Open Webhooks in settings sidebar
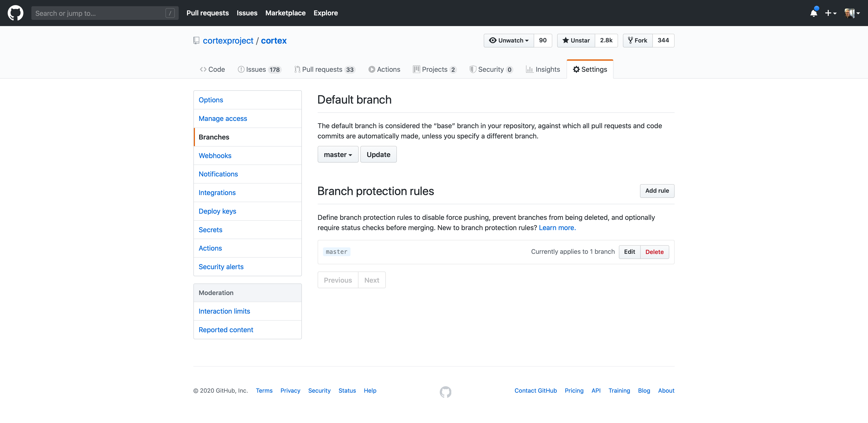868x423 pixels. click(x=215, y=156)
